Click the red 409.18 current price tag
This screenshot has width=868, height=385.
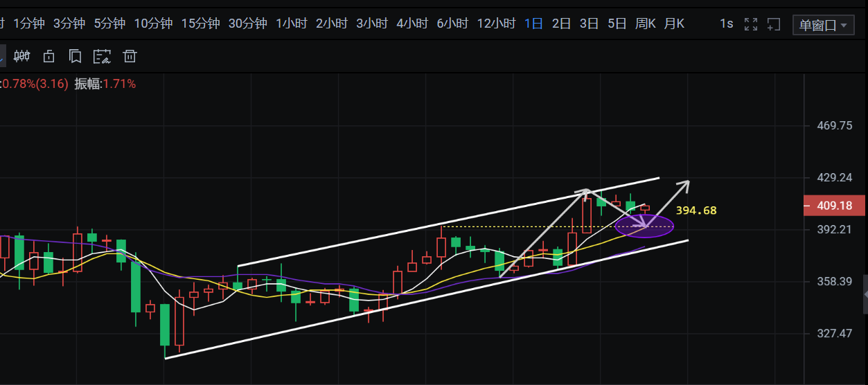[x=834, y=206]
